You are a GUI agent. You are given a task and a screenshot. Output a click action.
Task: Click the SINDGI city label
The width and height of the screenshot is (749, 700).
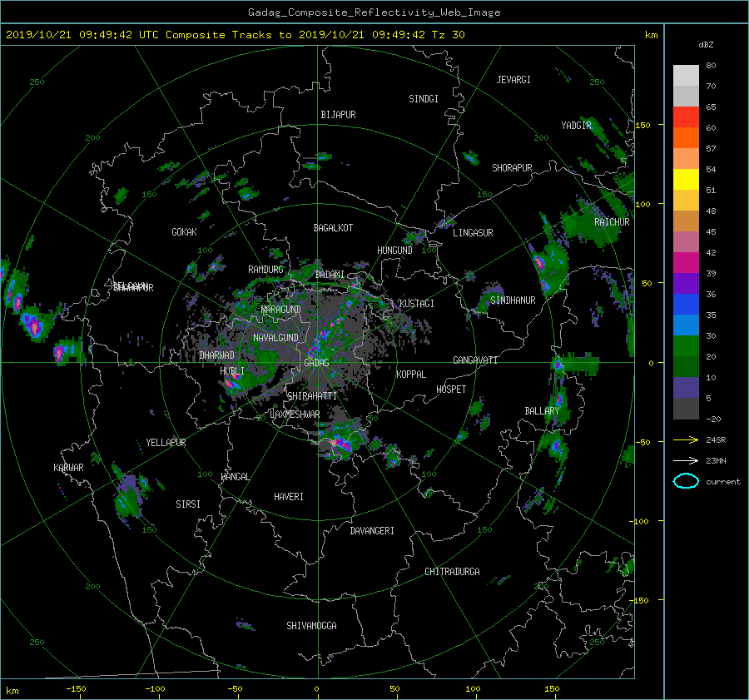pyautogui.click(x=424, y=99)
